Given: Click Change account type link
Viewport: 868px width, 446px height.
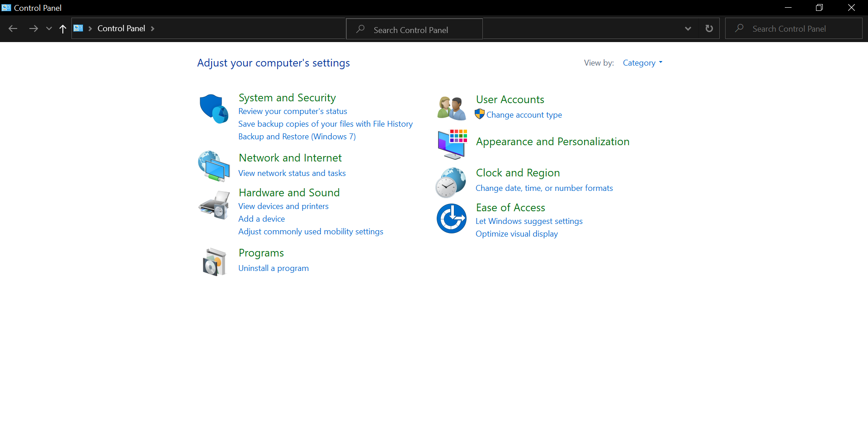Looking at the screenshot, I should coord(524,115).
